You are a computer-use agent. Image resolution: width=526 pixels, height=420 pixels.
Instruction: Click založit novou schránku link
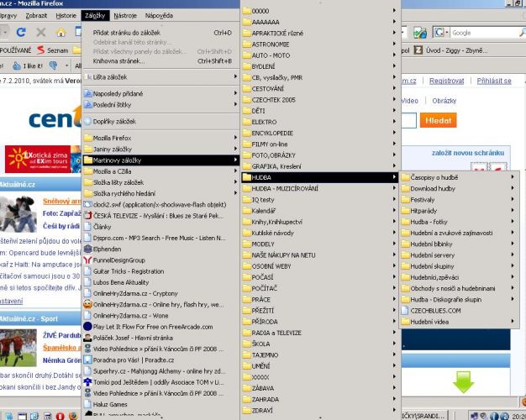(x=468, y=153)
